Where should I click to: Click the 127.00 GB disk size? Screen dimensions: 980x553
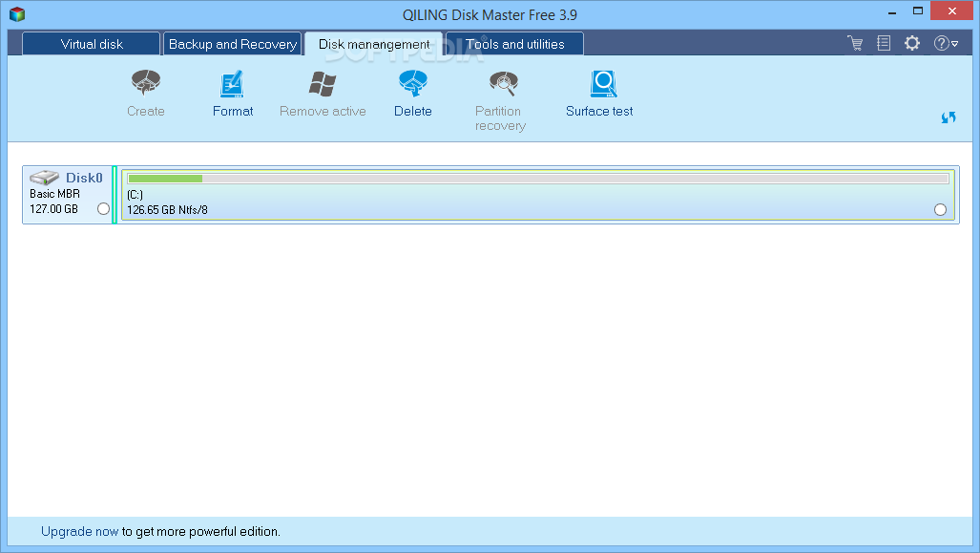pos(53,209)
